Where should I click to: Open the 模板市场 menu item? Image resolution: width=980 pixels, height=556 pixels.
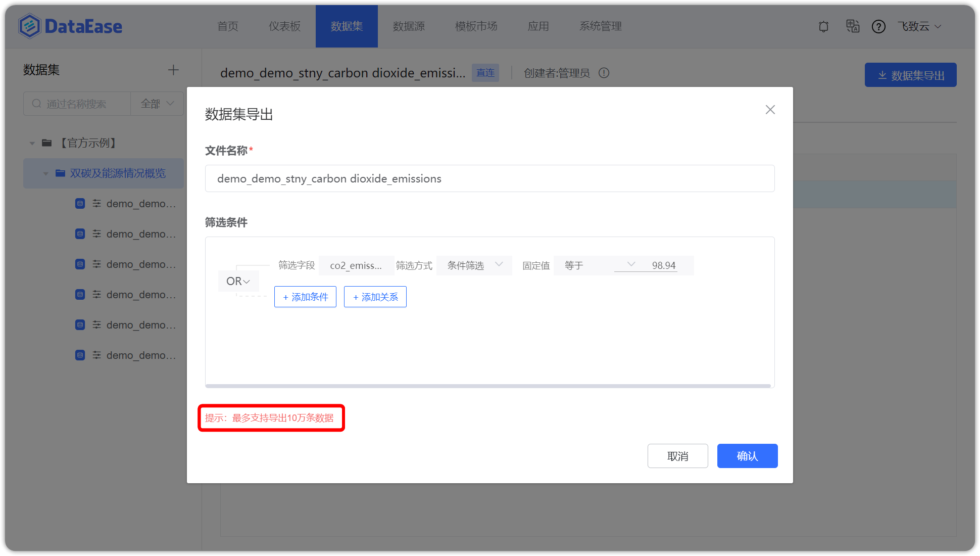point(476,26)
